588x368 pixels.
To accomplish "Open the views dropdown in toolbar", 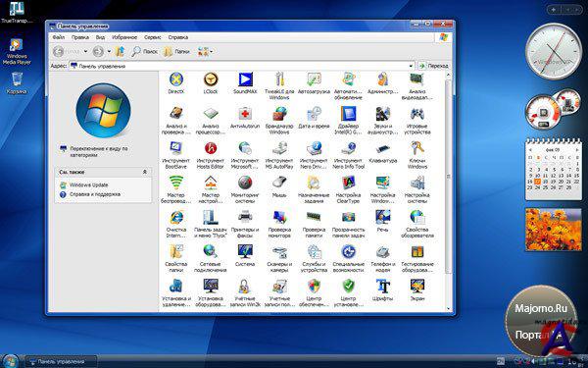I will click(205, 51).
